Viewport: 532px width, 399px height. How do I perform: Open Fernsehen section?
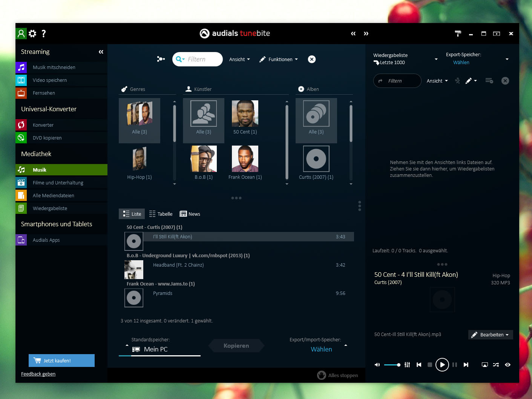(x=61, y=93)
